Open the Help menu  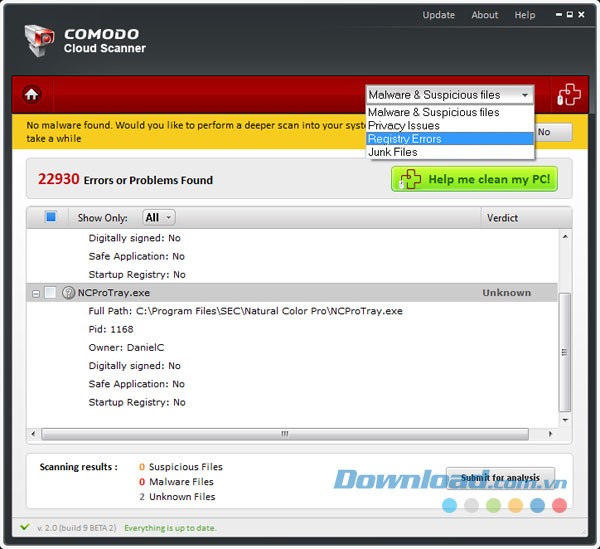[525, 15]
